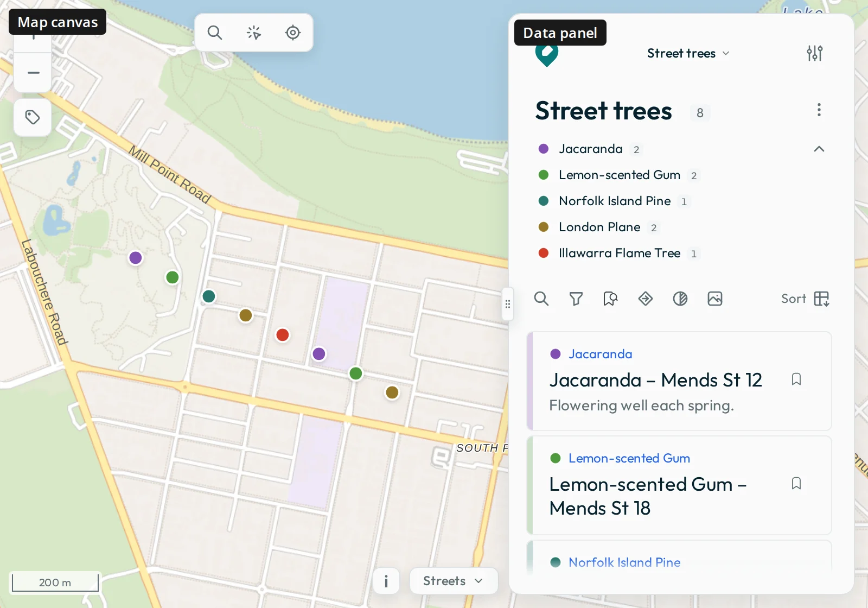The height and width of the screenshot is (608, 868).
Task: Open the Lemon-scented Gum category link
Action: pyautogui.click(x=629, y=458)
